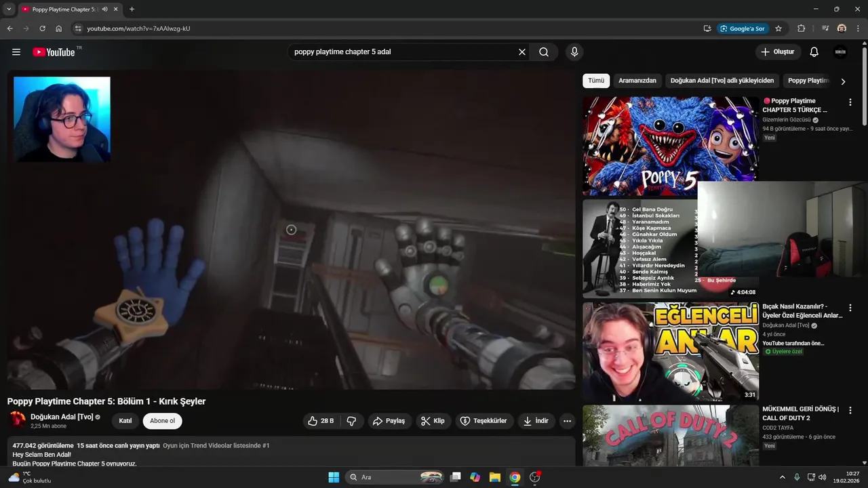This screenshot has width=868, height=488.
Task: Bookmark this page with star icon
Action: [x=778, y=28]
